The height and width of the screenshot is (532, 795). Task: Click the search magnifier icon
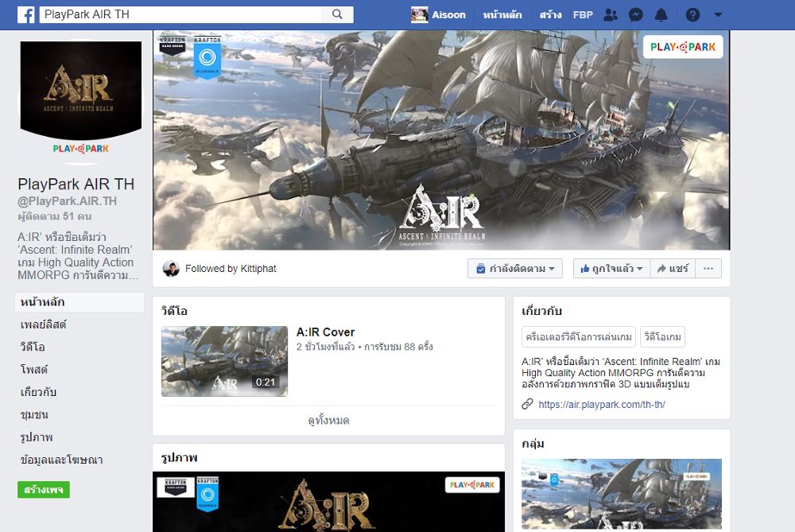(x=337, y=14)
